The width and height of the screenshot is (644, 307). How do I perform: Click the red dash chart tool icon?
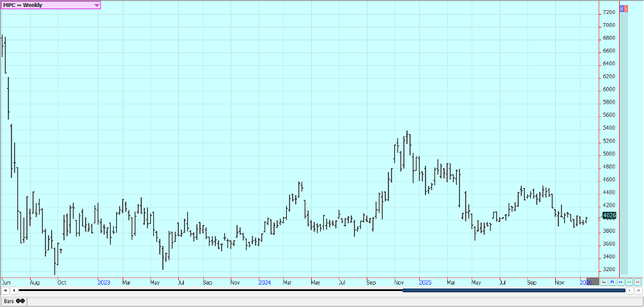638,281
